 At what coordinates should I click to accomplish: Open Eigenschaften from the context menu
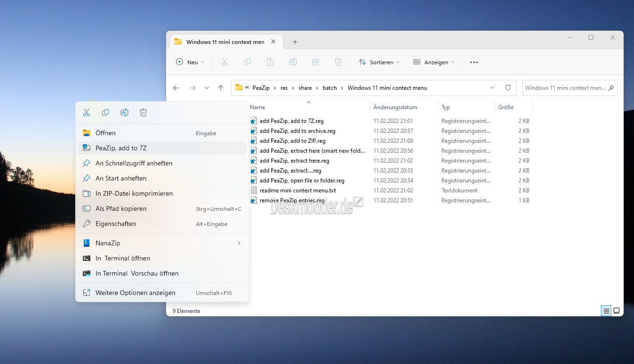coord(162,224)
